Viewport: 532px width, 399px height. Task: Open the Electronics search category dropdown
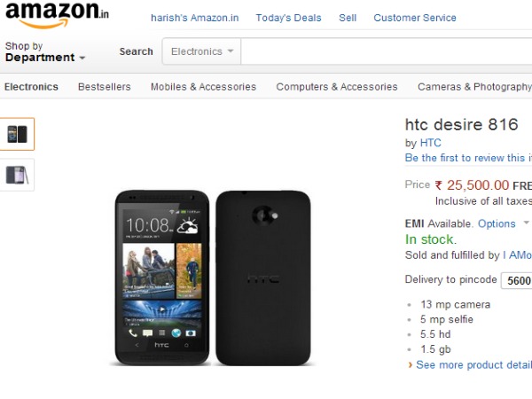click(202, 51)
